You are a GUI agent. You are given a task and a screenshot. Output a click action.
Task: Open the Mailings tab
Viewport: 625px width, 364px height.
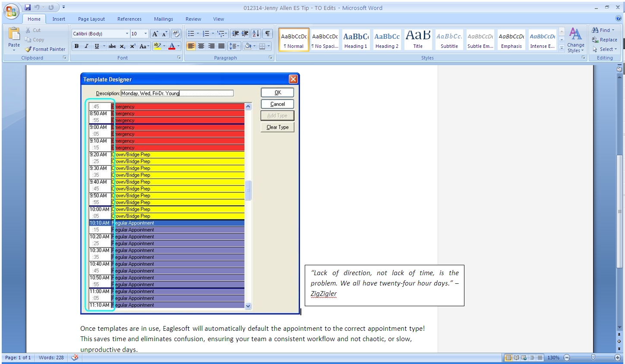point(164,19)
